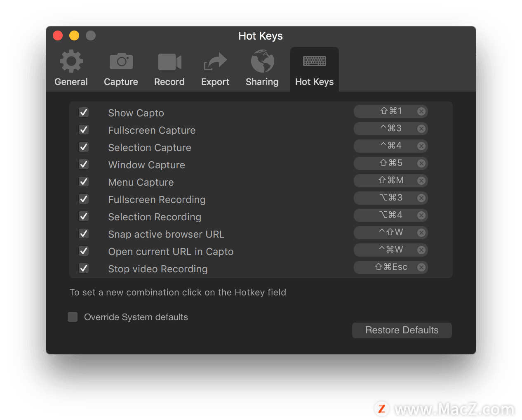Minimize the Hot Keys window

74,36
